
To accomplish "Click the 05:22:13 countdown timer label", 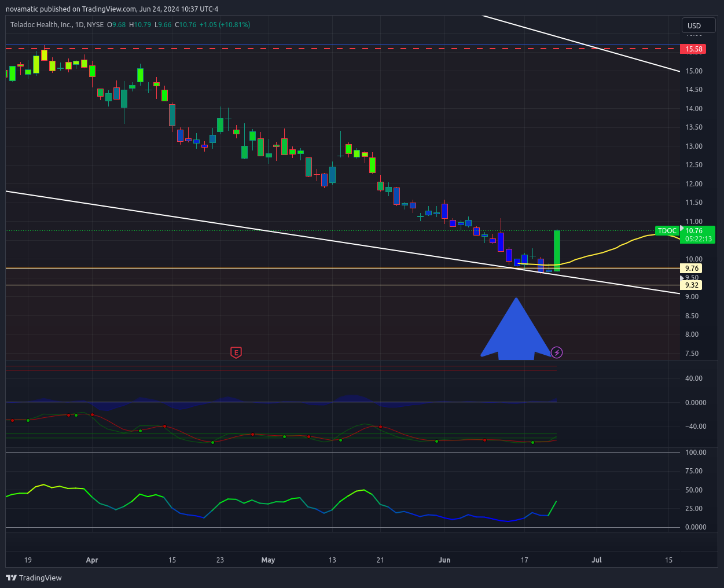I will coord(699,239).
